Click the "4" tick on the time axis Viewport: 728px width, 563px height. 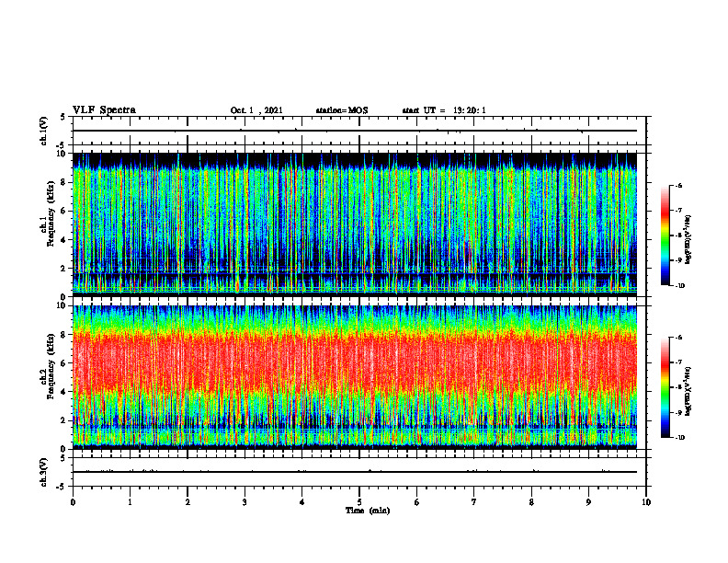tap(302, 502)
